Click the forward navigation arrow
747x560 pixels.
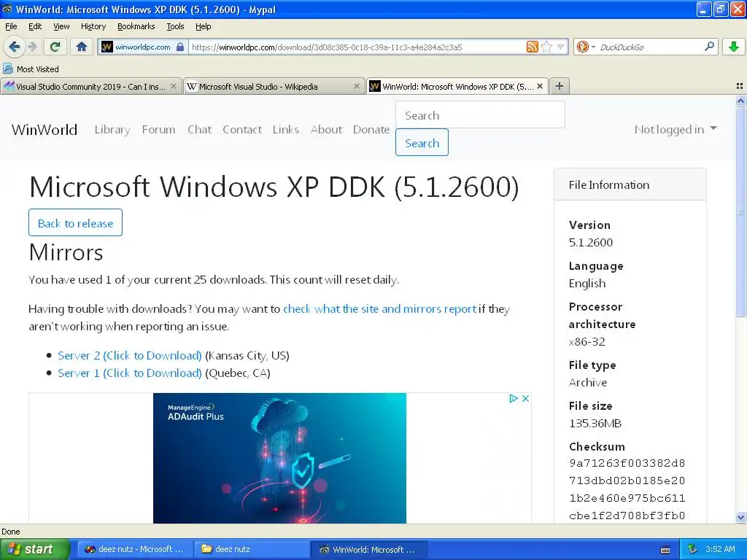(32, 47)
